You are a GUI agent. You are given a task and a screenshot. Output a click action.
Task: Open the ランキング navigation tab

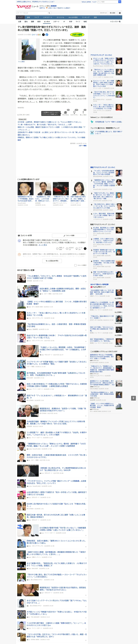click(86, 17)
